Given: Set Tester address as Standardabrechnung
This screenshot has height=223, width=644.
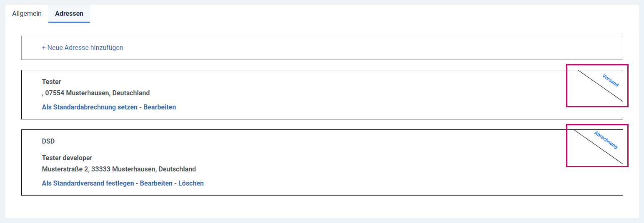Looking at the screenshot, I should (90, 107).
